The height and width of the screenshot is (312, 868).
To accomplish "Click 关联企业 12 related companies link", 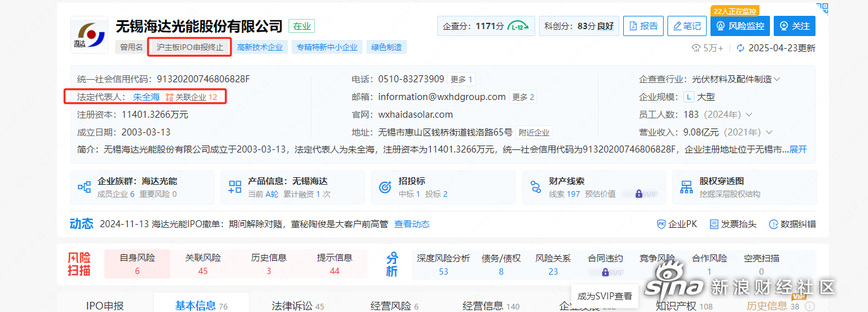I will click(192, 97).
